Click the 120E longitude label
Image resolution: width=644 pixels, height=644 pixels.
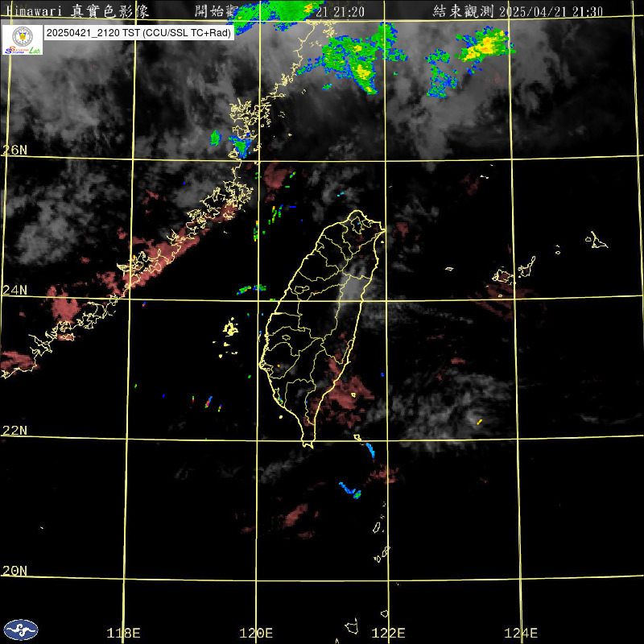point(256,633)
